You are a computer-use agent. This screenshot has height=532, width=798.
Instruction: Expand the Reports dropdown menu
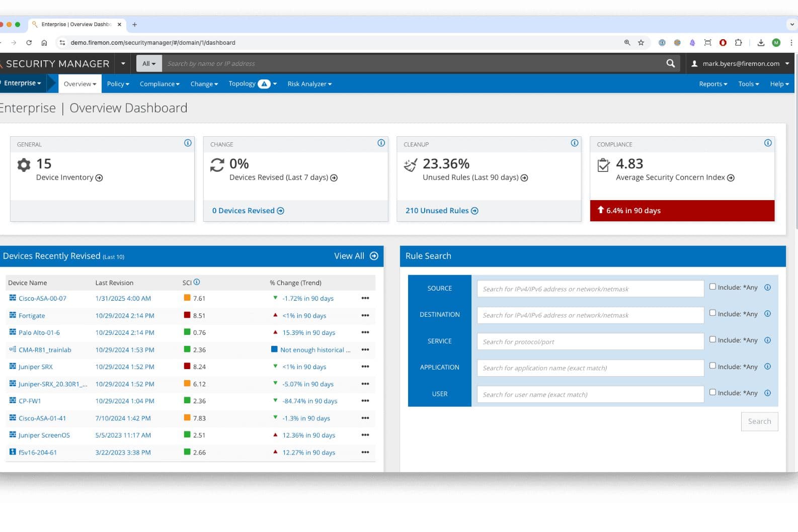pos(713,84)
